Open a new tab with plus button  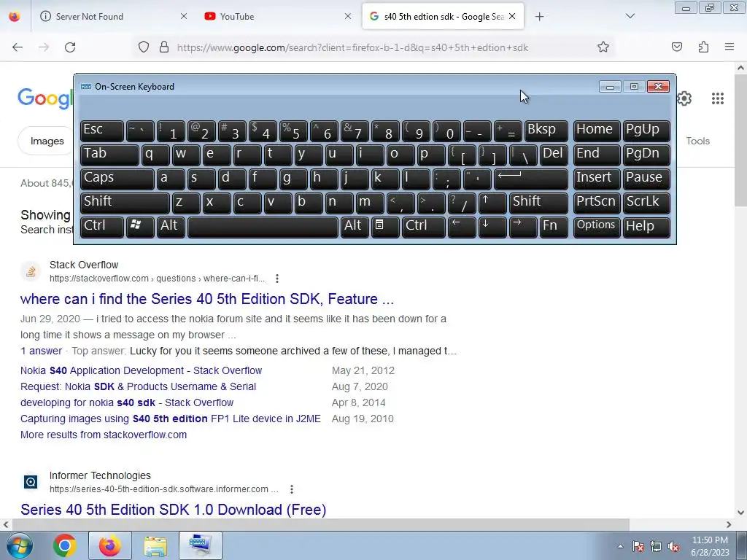(x=539, y=17)
